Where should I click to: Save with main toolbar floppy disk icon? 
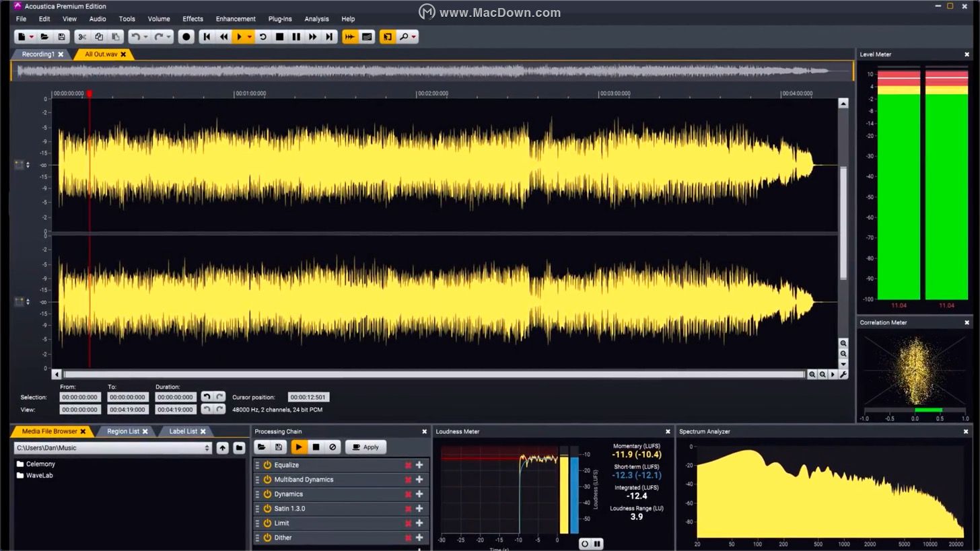click(61, 37)
